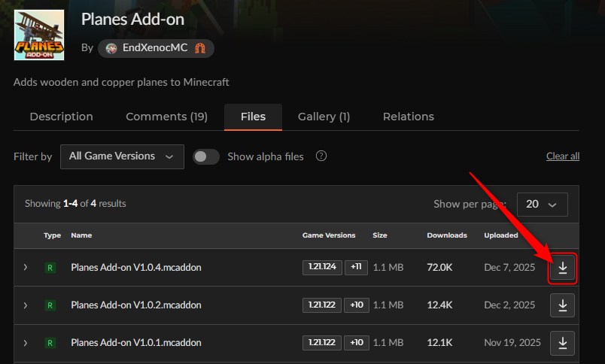Expand the Planes Add-on V1.0.4 row
The height and width of the screenshot is (364, 605).
click(26, 267)
